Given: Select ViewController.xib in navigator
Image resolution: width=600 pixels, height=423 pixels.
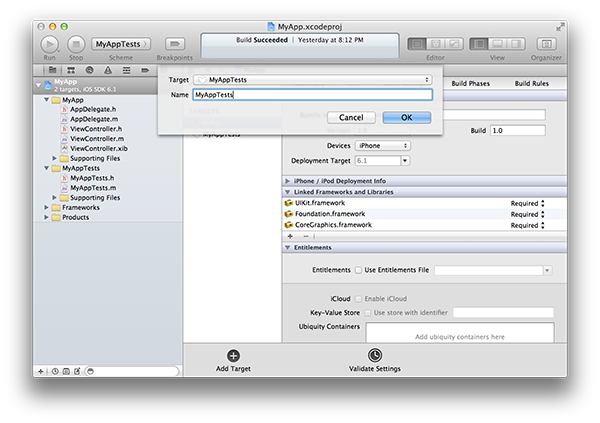Looking at the screenshot, I should 99,149.
